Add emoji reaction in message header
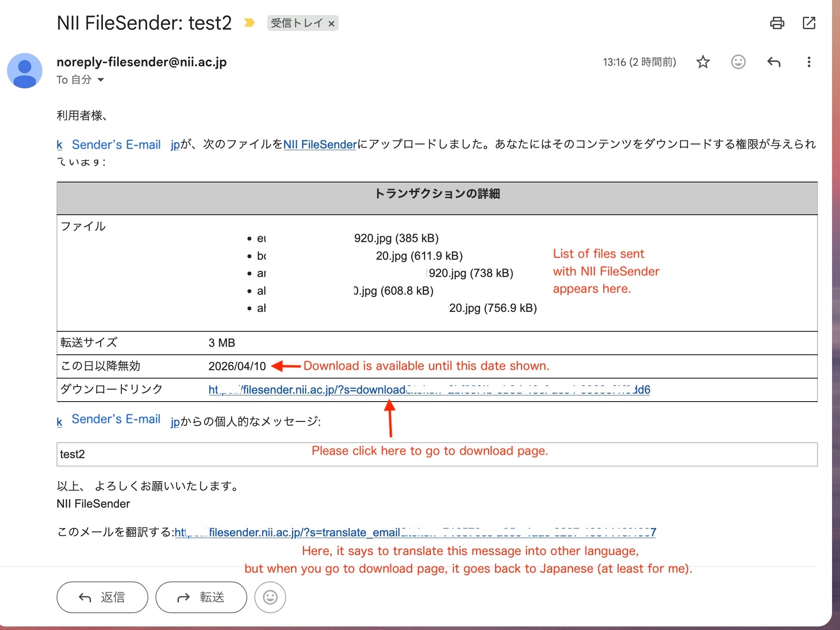Viewport: 840px width, 630px height. pyautogui.click(x=738, y=62)
